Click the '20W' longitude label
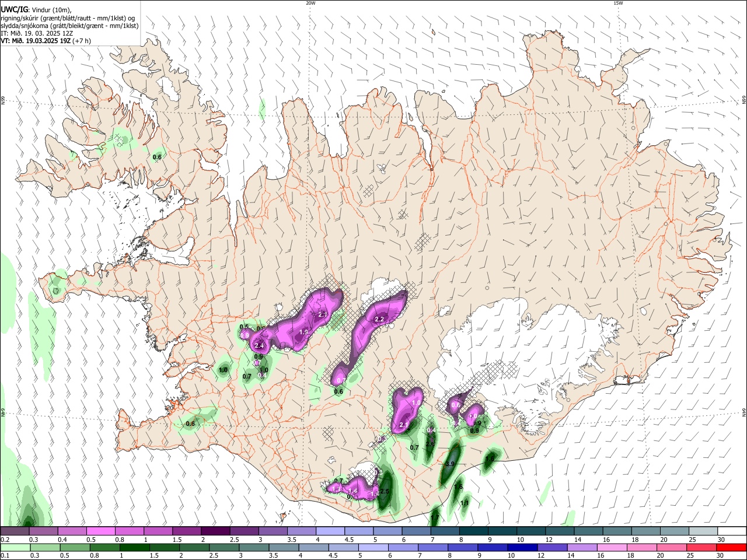 point(310,3)
